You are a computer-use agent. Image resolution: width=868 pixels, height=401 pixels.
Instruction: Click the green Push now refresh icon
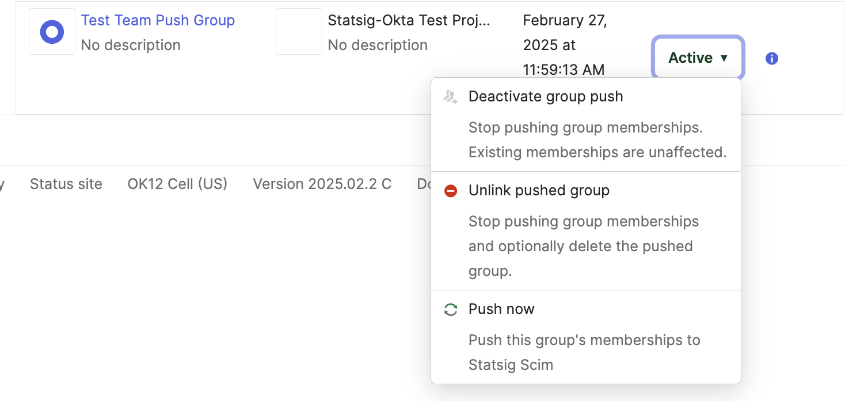451,309
